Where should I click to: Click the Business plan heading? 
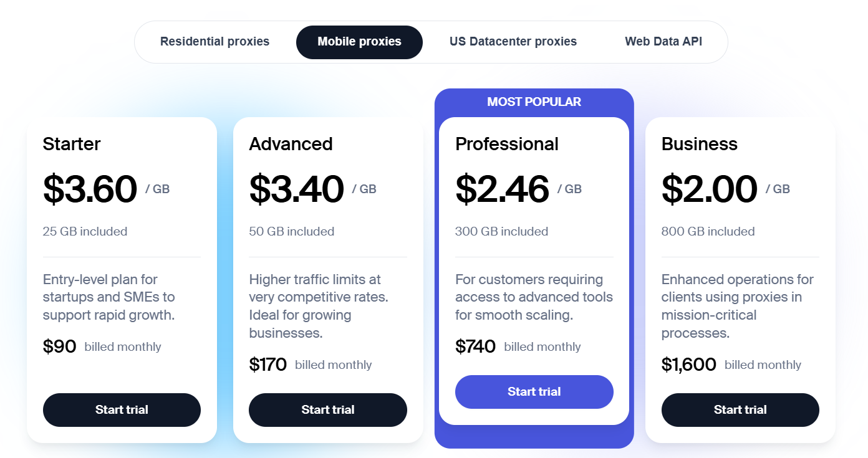pyautogui.click(x=699, y=144)
